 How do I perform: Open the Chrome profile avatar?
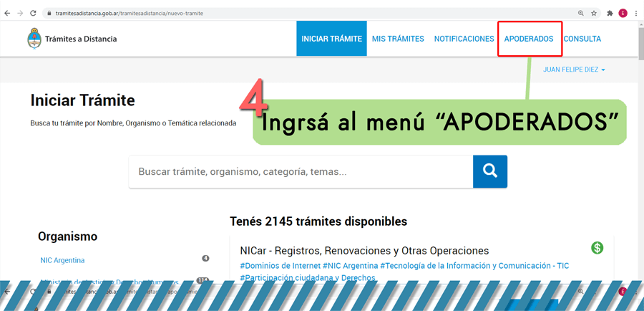(x=623, y=13)
